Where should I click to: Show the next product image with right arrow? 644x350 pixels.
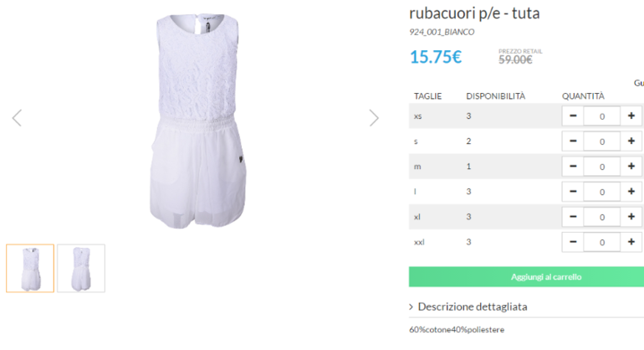point(374,118)
